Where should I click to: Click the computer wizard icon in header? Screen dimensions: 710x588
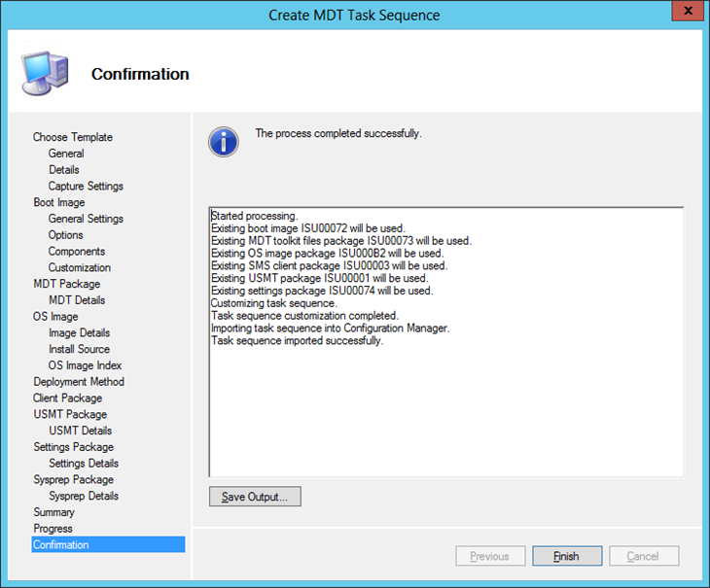point(45,72)
